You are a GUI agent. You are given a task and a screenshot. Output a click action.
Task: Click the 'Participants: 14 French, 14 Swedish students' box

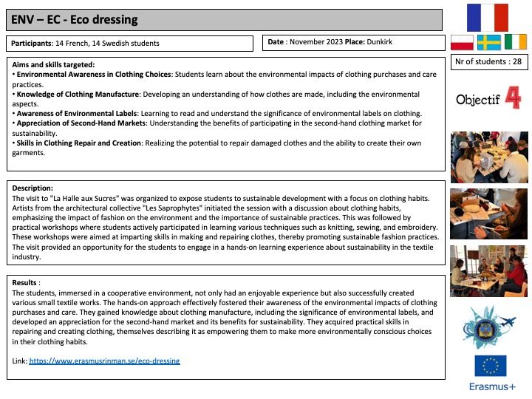(x=129, y=44)
